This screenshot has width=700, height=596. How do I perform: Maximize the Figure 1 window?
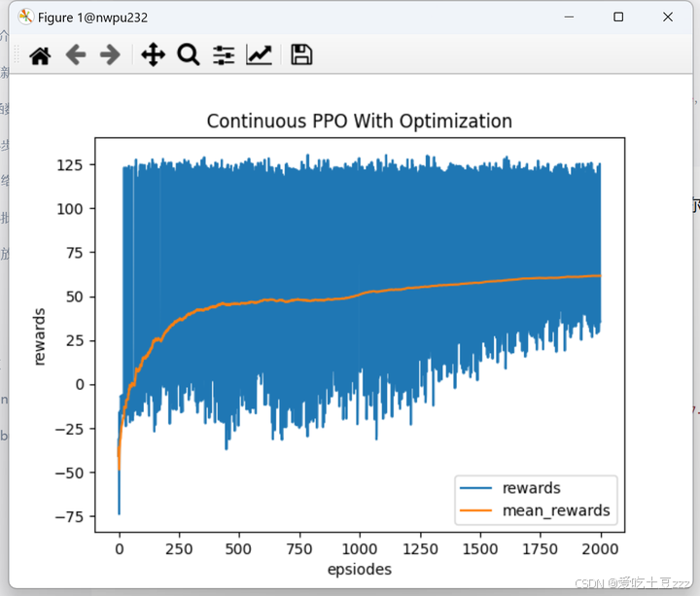[x=618, y=18]
